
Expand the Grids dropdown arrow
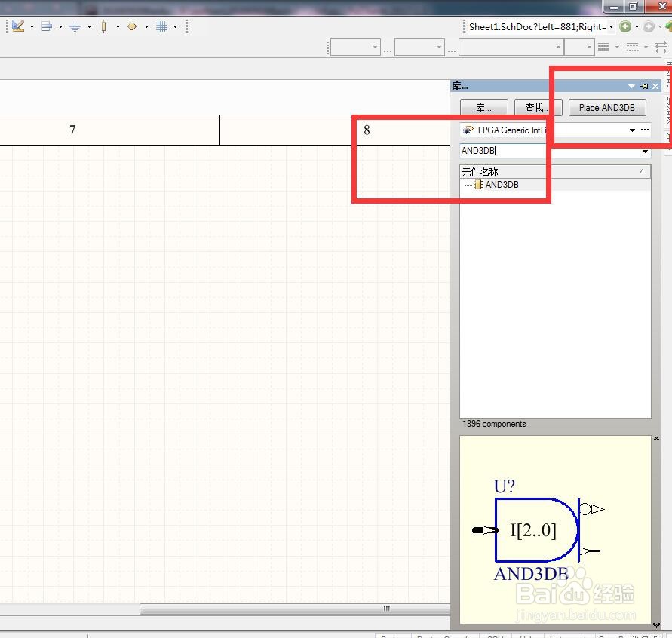coord(175,26)
